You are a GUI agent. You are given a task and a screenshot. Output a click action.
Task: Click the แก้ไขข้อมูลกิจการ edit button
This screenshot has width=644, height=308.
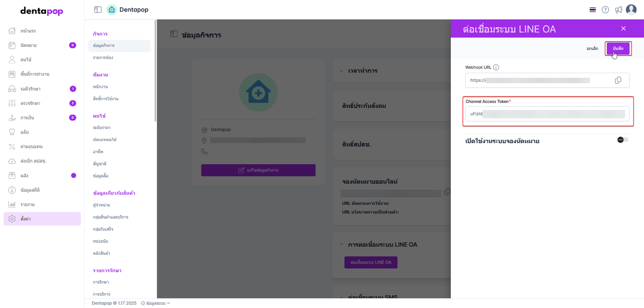[258, 170]
